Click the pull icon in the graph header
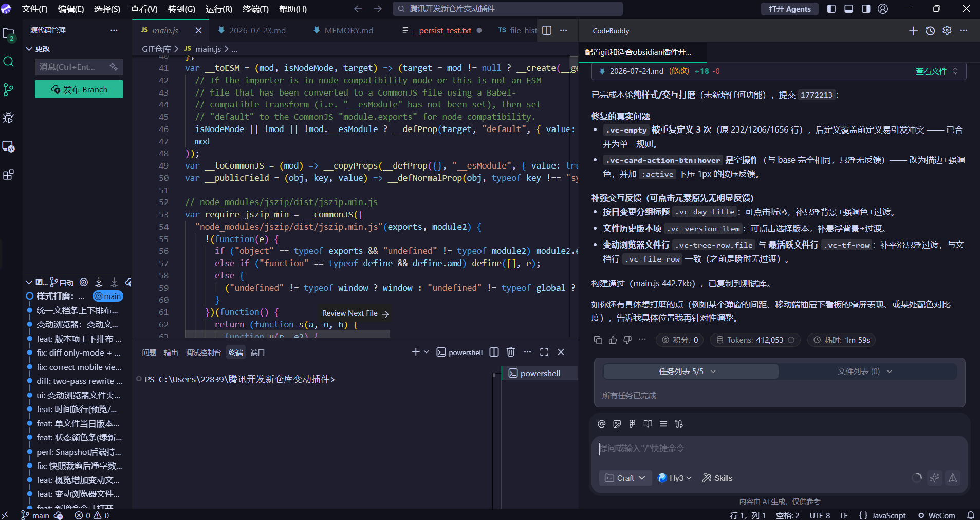 pos(114,282)
